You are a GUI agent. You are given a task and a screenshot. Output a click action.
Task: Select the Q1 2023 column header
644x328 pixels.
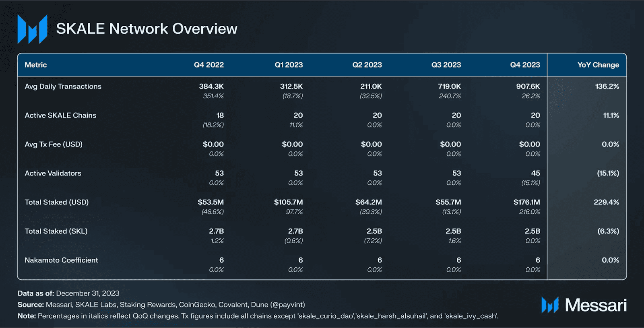click(289, 65)
